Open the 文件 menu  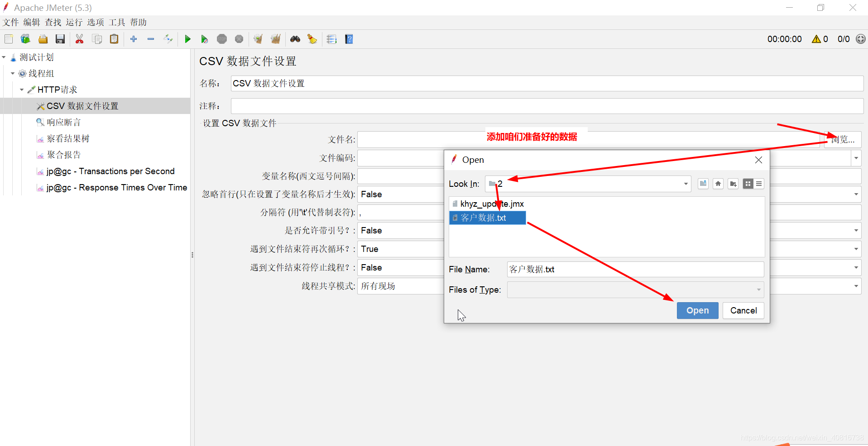click(11, 22)
